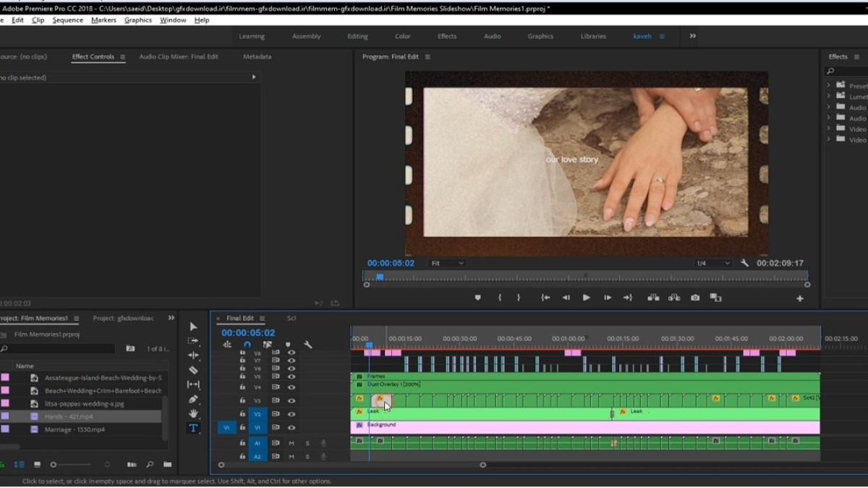This screenshot has height=488, width=868.
Task: Open Final Edit timeline panel menu
Action: (262, 319)
